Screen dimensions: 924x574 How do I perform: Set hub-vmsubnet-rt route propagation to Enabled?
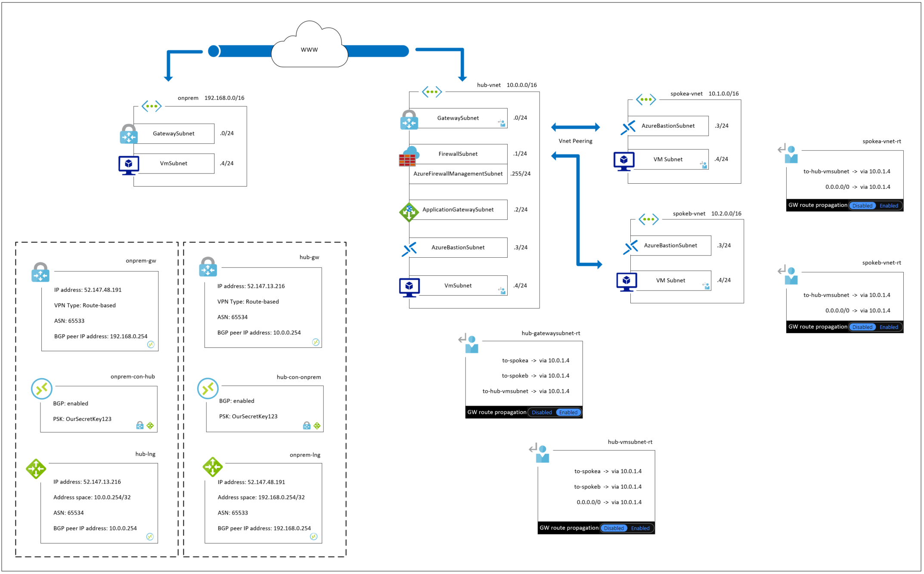[640, 528]
